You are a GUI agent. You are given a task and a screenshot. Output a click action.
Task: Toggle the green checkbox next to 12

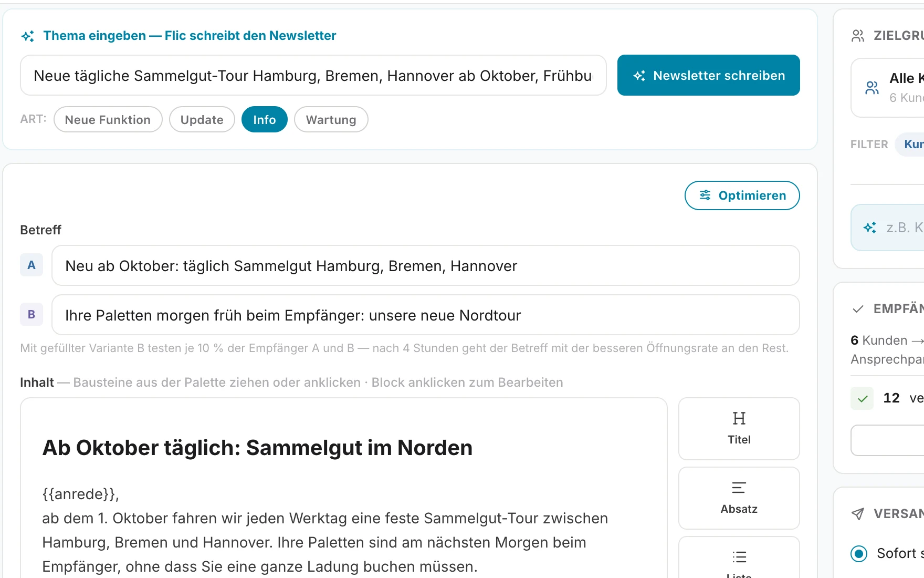(x=862, y=398)
